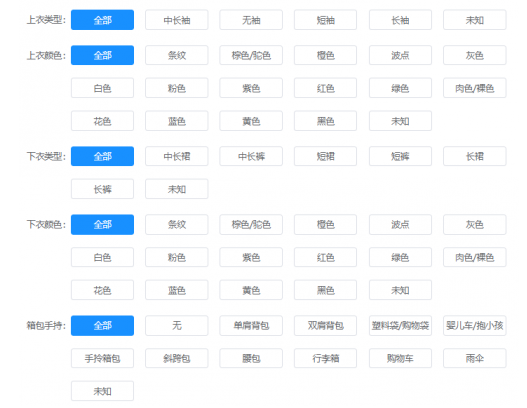The width and height of the screenshot is (527, 408).
Task: Choose 紫色 under 下衣颜色
Action: [251, 257]
